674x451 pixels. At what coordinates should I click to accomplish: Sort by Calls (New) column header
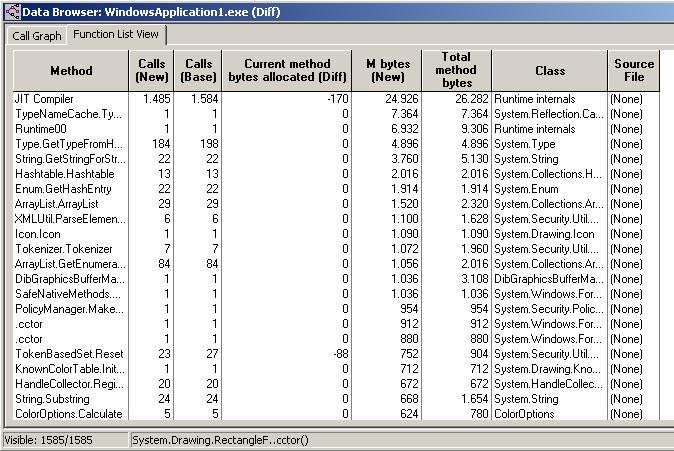point(151,71)
